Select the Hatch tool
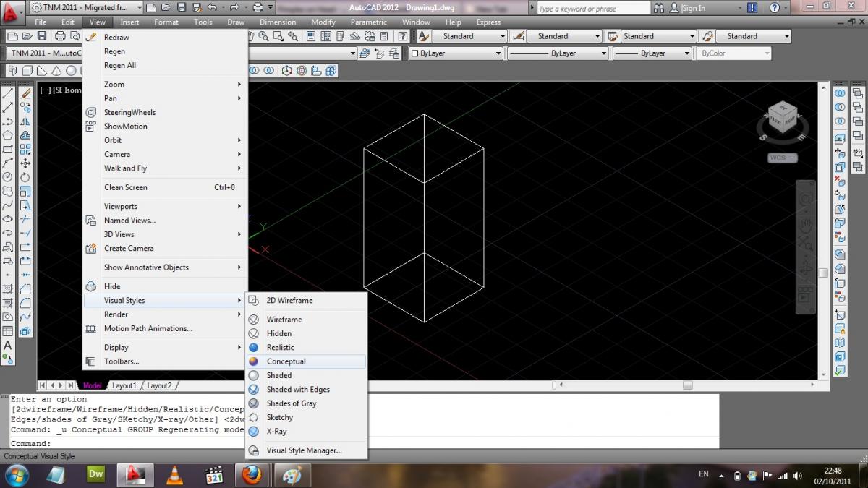Screen dimensions: 868x488 7,289
